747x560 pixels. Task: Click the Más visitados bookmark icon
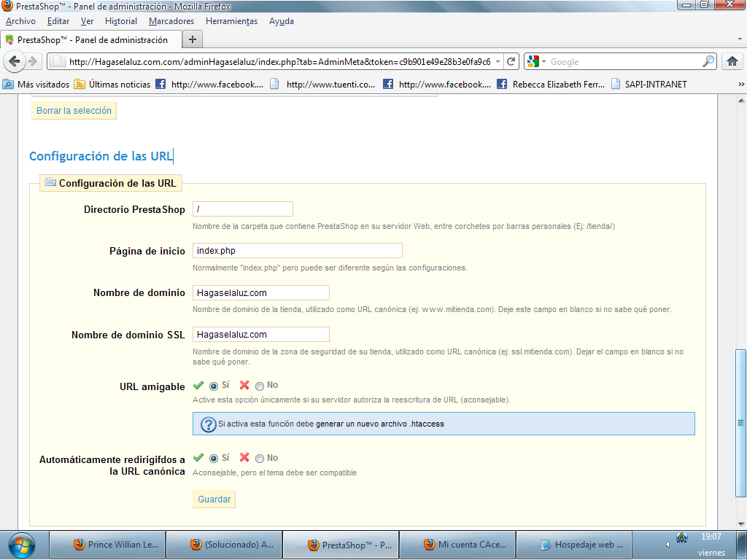click(x=8, y=85)
